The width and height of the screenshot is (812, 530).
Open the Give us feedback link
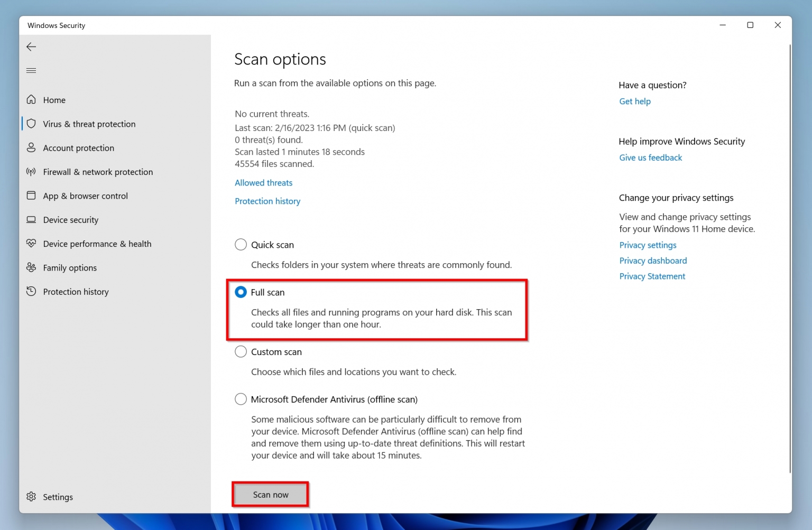(650, 157)
